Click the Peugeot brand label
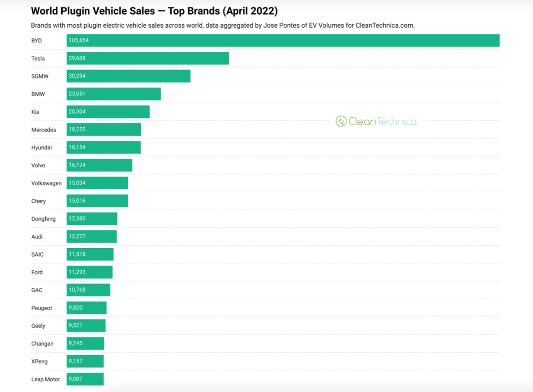 click(42, 308)
